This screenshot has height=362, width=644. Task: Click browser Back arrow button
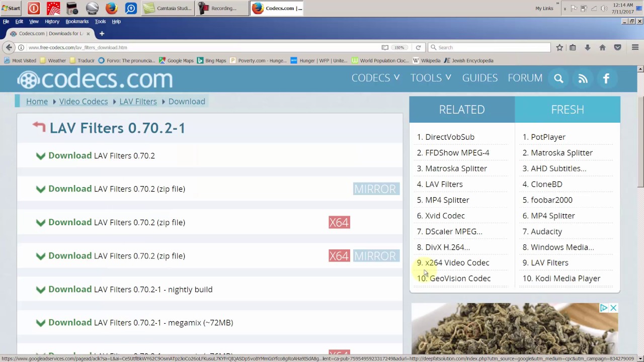9,47
